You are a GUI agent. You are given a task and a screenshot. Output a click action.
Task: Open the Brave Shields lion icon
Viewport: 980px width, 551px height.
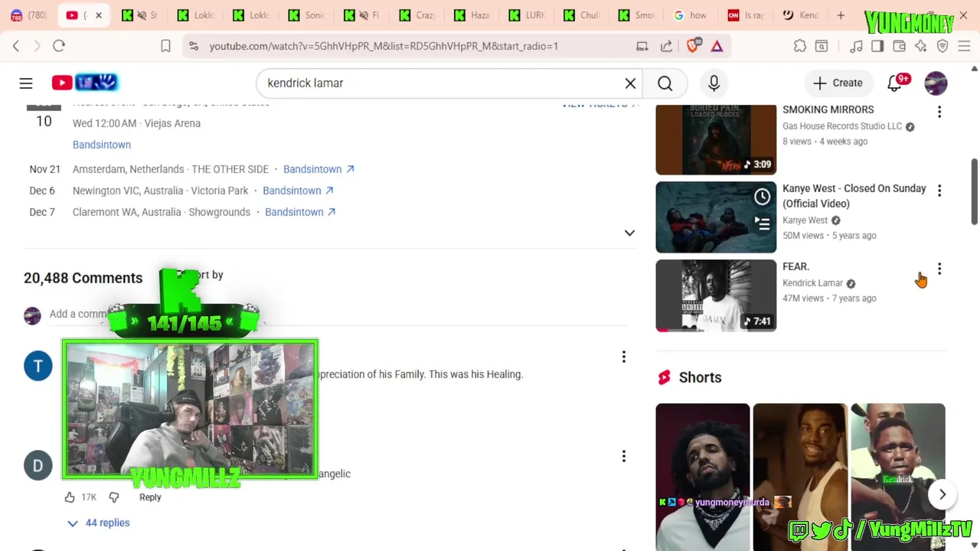click(693, 46)
